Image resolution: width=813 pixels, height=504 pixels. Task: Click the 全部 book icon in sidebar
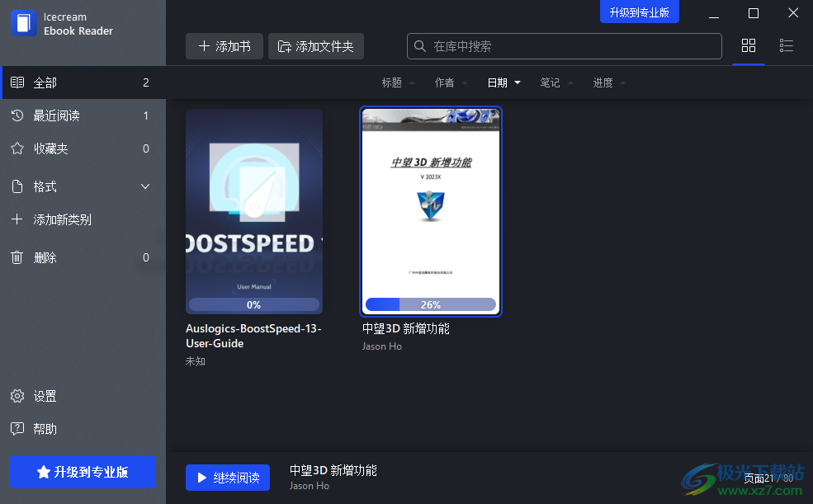pos(17,82)
